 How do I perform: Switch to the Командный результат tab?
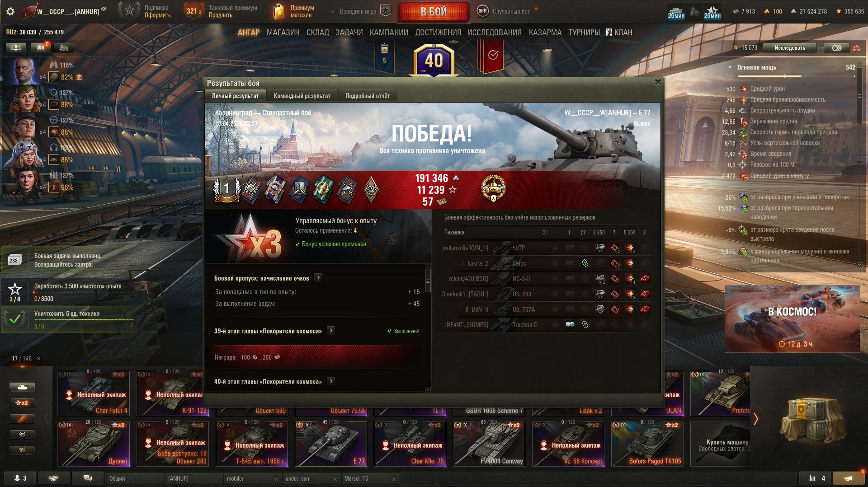[302, 96]
